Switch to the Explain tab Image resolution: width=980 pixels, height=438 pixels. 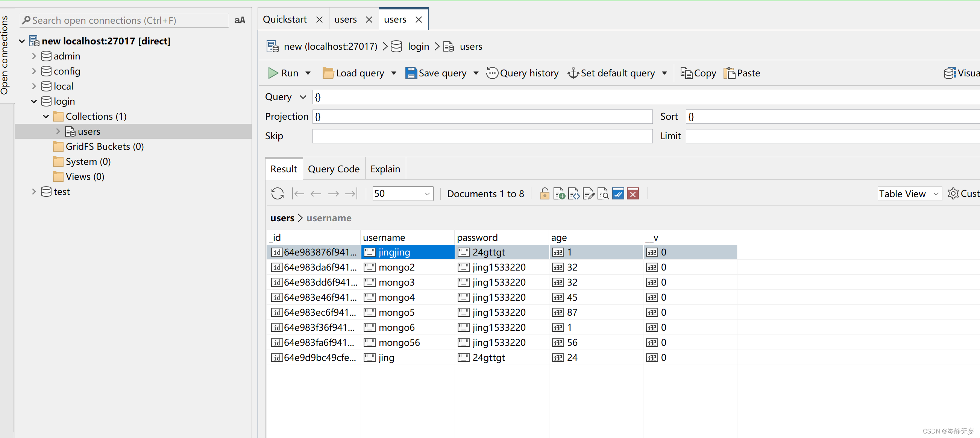(x=385, y=169)
